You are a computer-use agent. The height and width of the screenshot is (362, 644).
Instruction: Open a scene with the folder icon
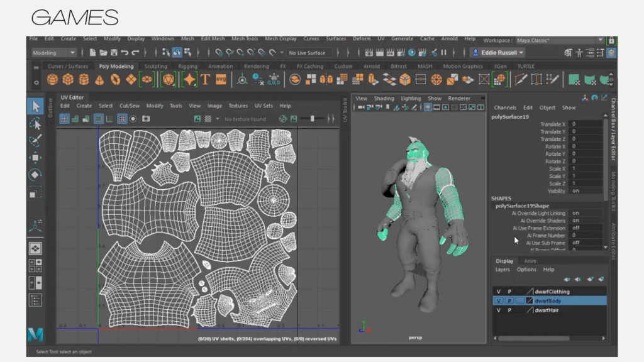click(x=104, y=53)
